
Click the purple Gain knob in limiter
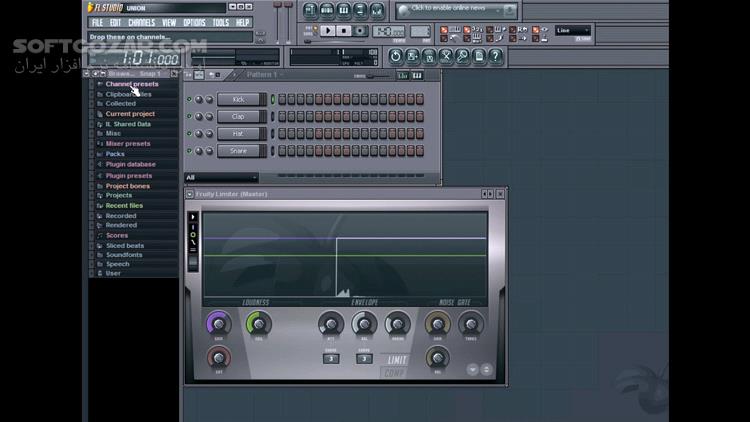click(x=219, y=324)
